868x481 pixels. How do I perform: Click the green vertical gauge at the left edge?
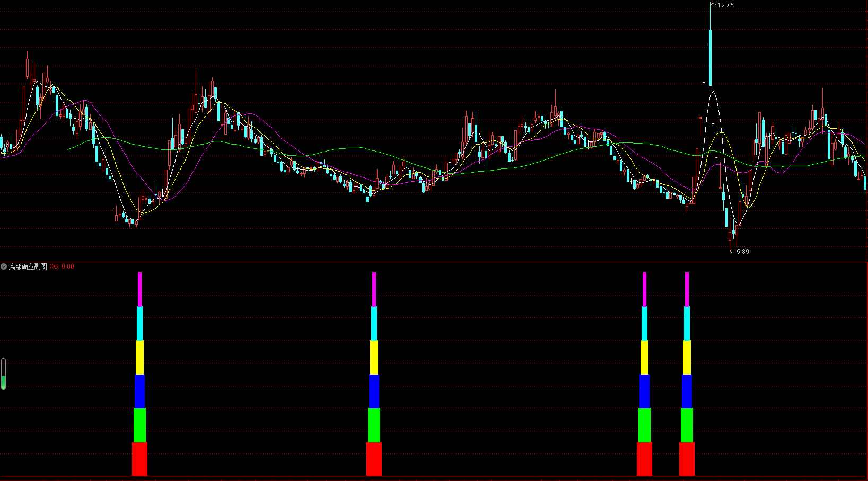tap(4, 374)
